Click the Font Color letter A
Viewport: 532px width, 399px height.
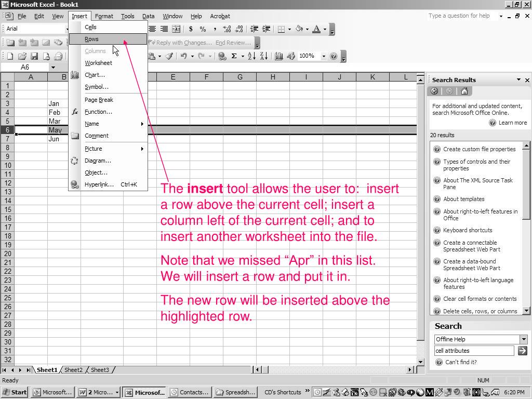(x=316, y=29)
